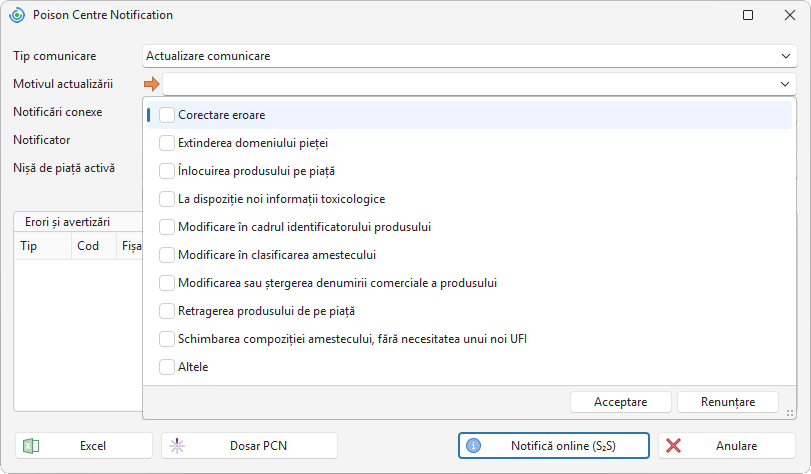This screenshot has width=811, height=474.
Task: Click the blue info icon on Notifică online
Action: coord(473,446)
